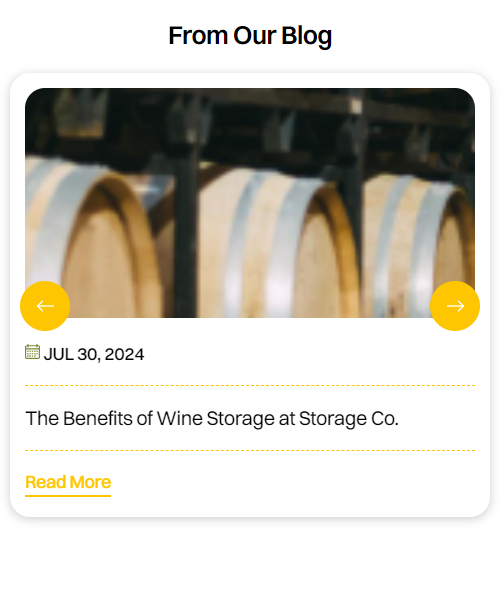Click the calendar icon beside the date
This screenshot has width=500, height=589.
coord(32,352)
